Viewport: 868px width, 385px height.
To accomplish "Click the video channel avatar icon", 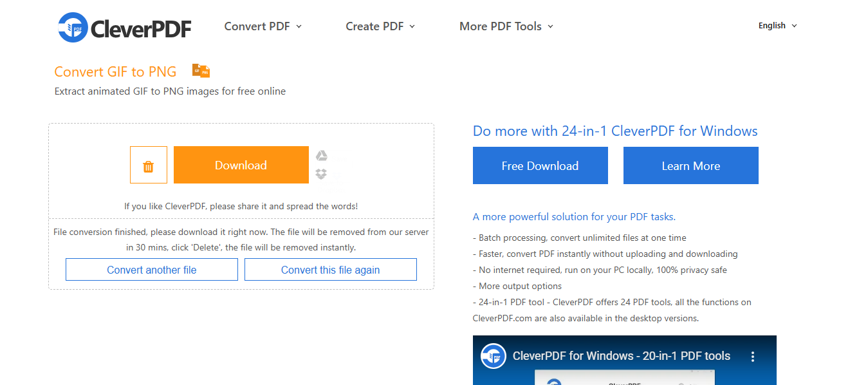I will 494,356.
